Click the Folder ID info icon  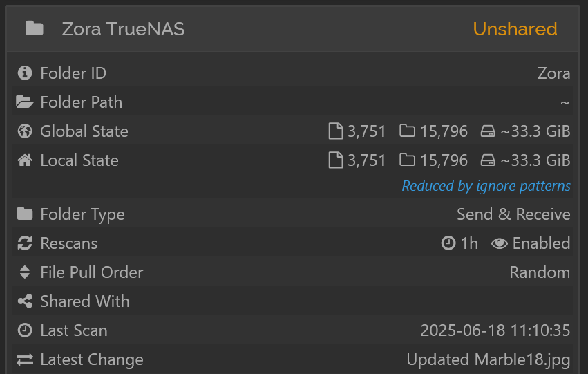(x=25, y=73)
